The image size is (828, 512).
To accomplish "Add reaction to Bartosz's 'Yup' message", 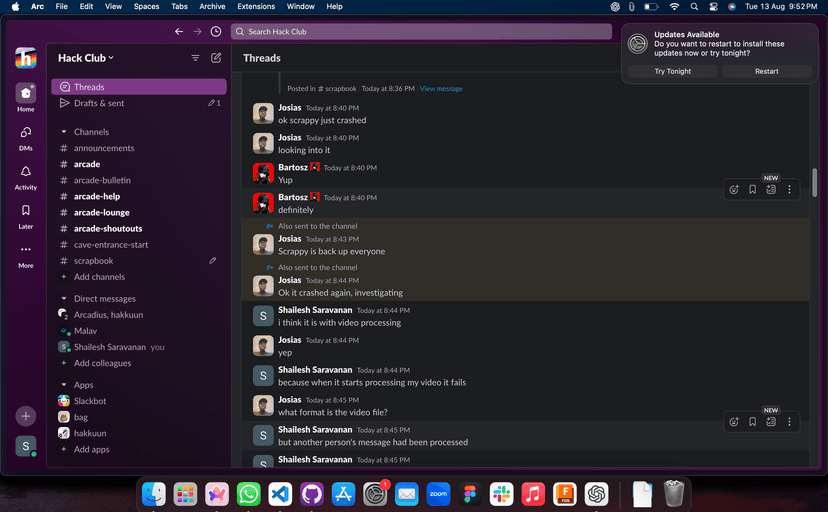I will click(734, 189).
